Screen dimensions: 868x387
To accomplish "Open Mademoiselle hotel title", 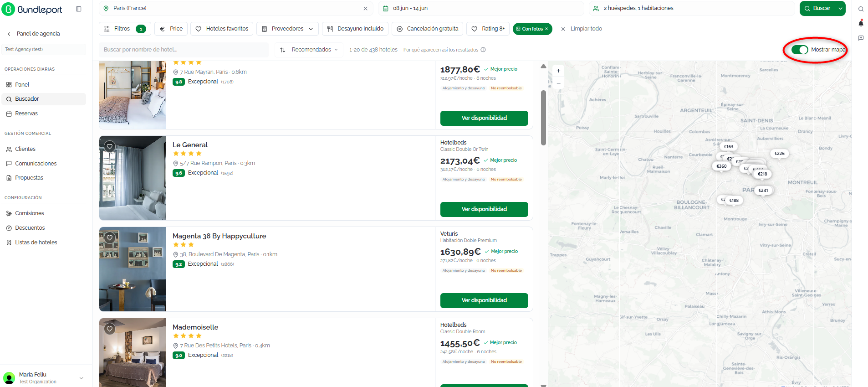I will pyautogui.click(x=195, y=327).
